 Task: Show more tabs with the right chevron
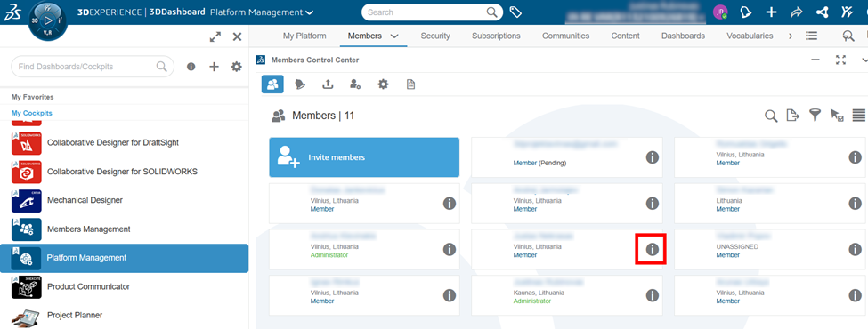(x=790, y=36)
